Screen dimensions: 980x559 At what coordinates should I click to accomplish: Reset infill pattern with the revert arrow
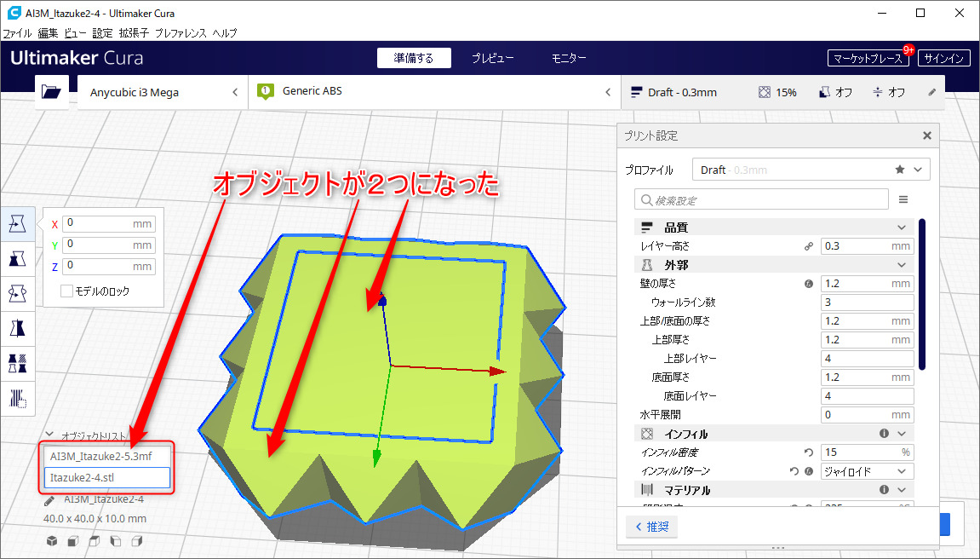[x=793, y=471]
